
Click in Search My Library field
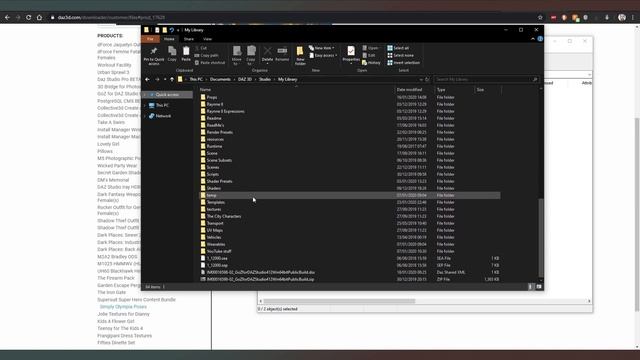[486, 80]
